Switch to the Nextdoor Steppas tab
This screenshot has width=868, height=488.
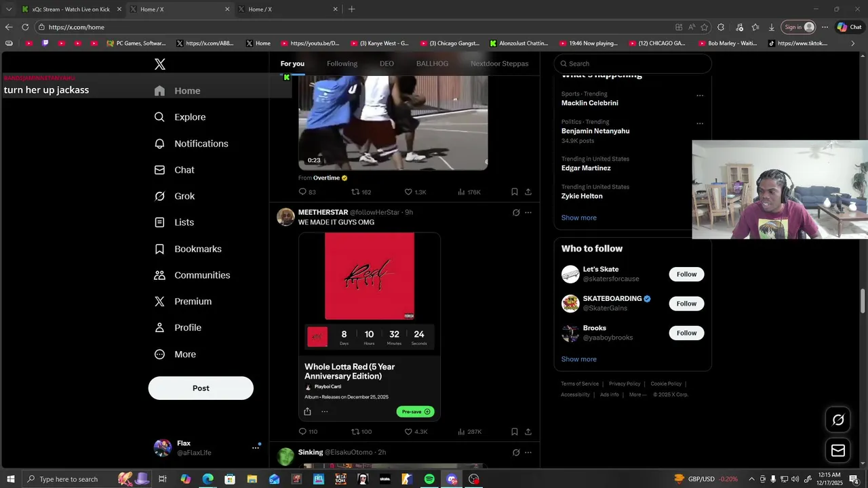click(499, 64)
